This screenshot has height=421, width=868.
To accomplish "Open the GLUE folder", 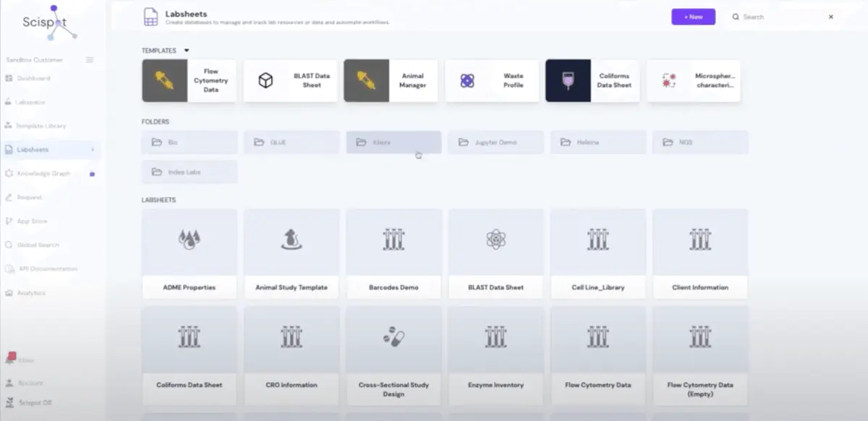I will [x=292, y=143].
